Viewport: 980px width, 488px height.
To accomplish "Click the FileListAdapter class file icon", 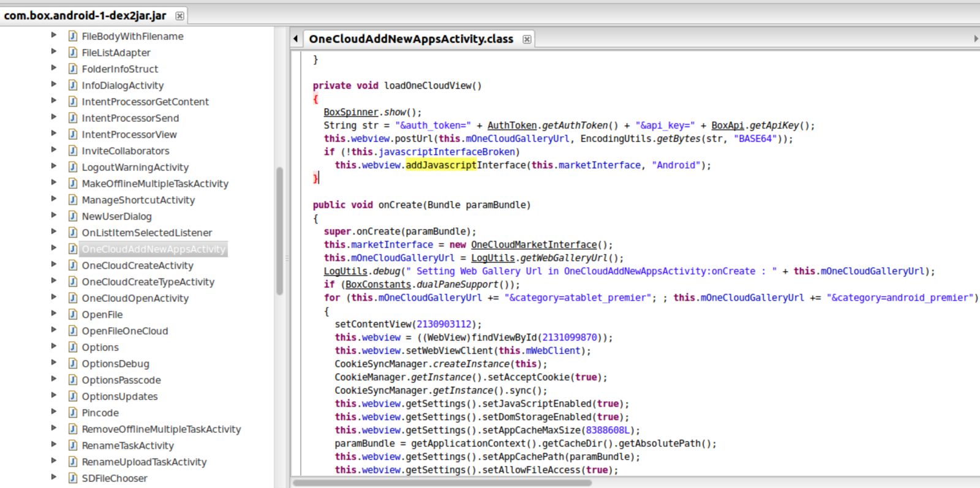I will 73,53.
